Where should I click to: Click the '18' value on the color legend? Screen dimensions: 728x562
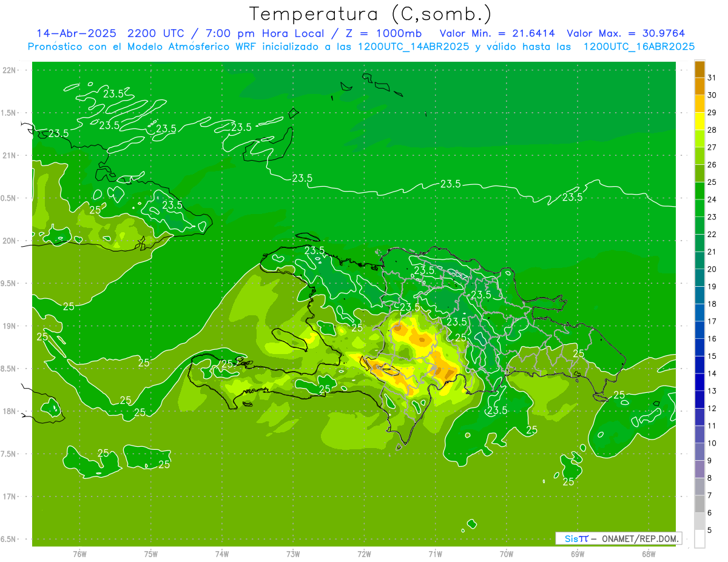click(x=712, y=304)
